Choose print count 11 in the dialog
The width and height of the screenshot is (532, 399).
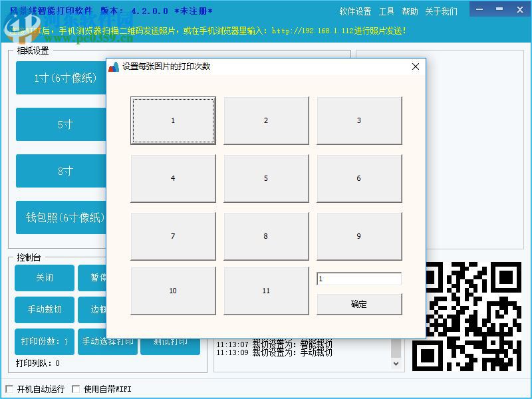click(266, 291)
